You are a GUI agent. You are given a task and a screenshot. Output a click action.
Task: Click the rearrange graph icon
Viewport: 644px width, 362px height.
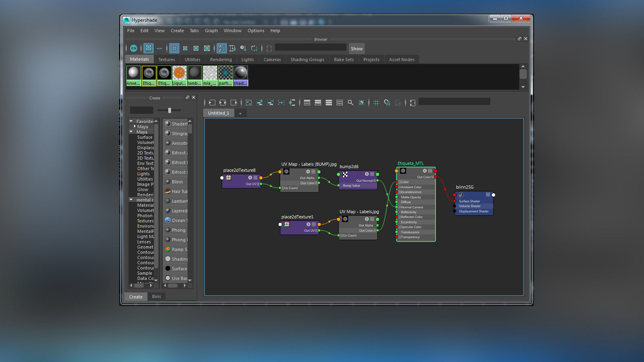(x=281, y=103)
